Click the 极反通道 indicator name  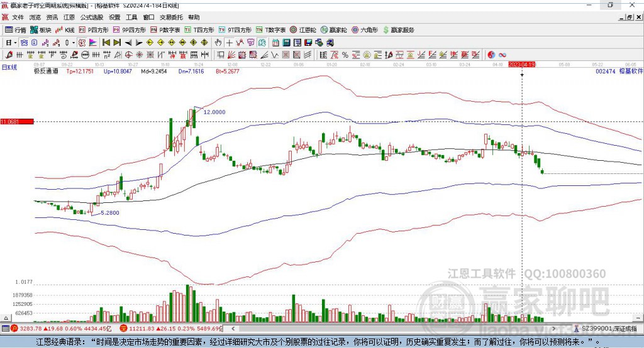(x=46, y=71)
